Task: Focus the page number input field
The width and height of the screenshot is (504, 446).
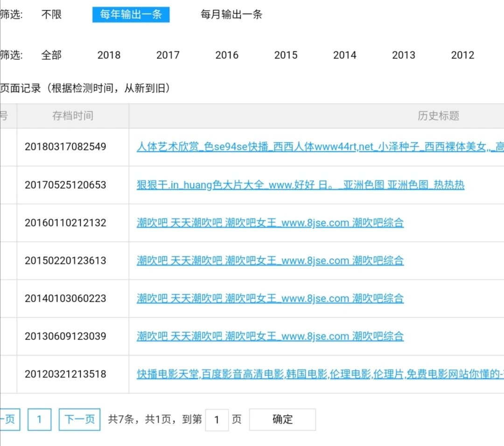Action: point(217,419)
